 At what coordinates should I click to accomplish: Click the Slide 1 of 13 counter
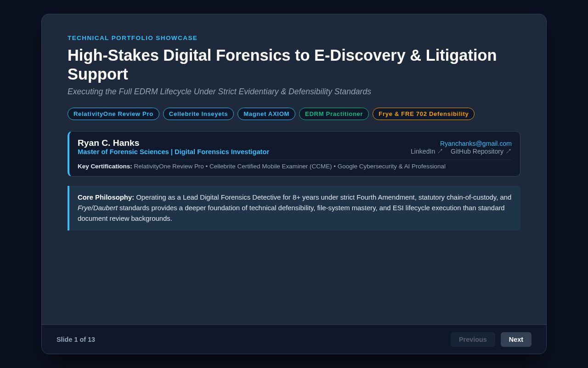76,339
